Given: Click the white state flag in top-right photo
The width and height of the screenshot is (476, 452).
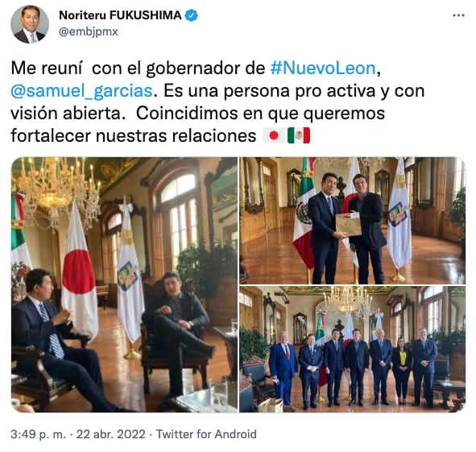Looking at the screenshot, I should pos(399,216).
